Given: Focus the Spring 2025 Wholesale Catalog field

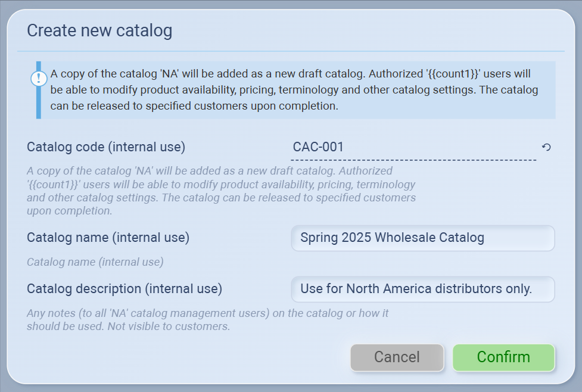Looking at the screenshot, I should [x=422, y=238].
